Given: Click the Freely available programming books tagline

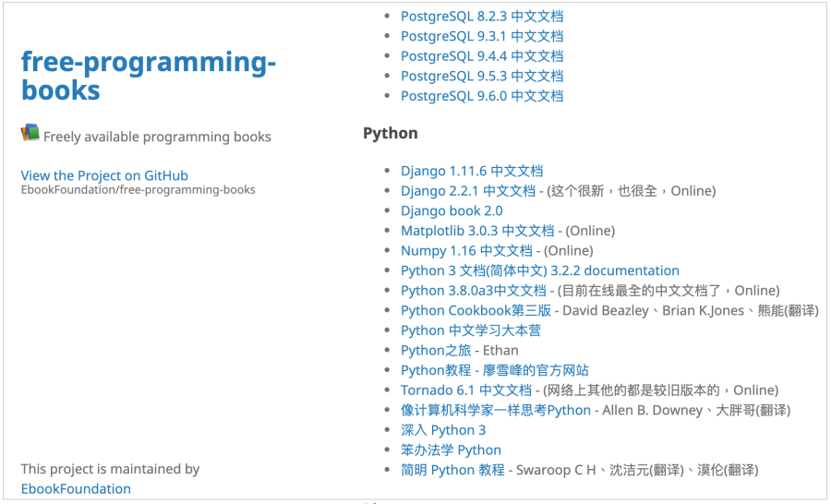Looking at the screenshot, I should tap(157, 137).
